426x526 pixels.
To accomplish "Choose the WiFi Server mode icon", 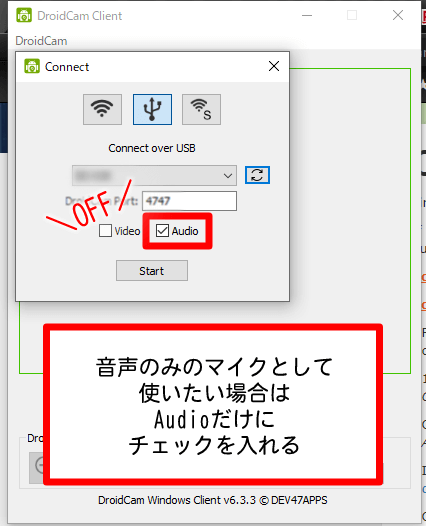I will click(201, 109).
